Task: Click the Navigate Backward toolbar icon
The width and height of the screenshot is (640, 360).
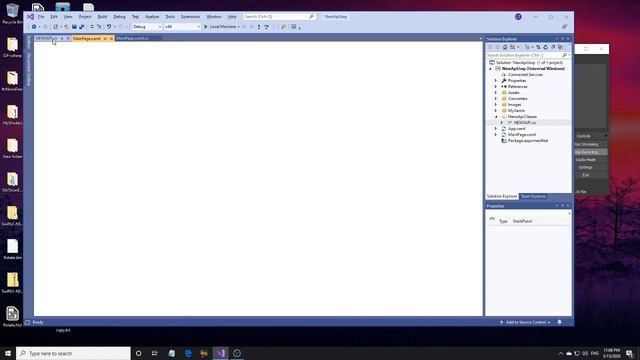Action: pos(34,27)
